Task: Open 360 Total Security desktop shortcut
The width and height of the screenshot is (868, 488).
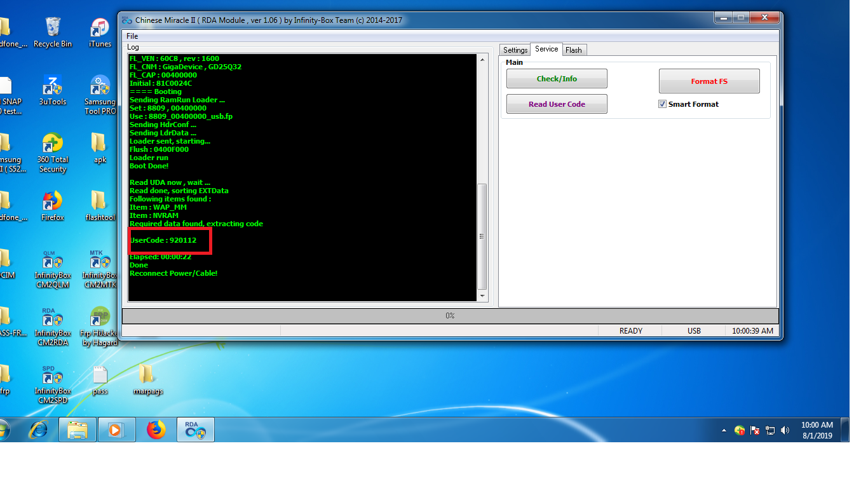Action: click(53, 153)
